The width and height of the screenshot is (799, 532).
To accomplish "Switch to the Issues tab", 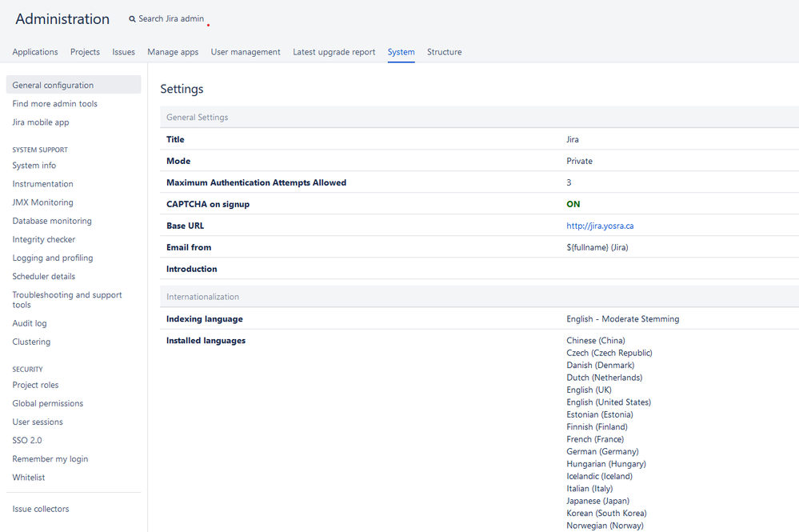I will tap(123, 52).
